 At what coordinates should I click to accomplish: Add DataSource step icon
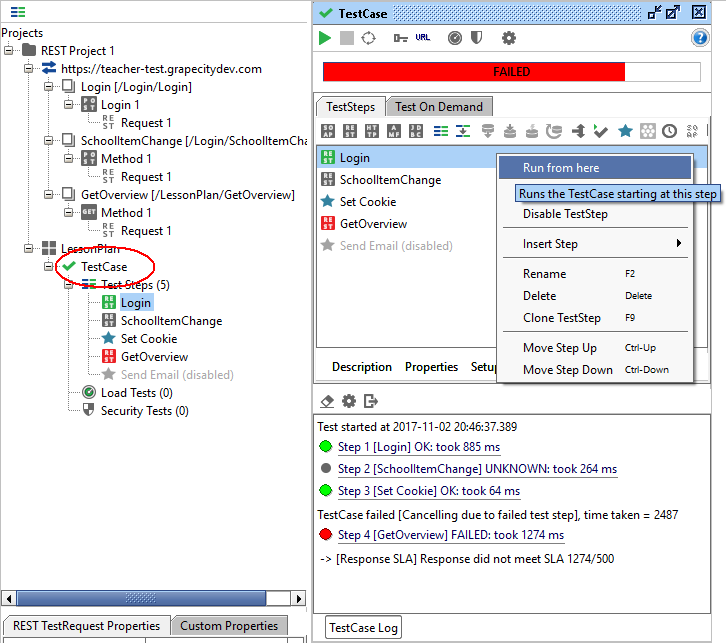click(x=488, y=131)
